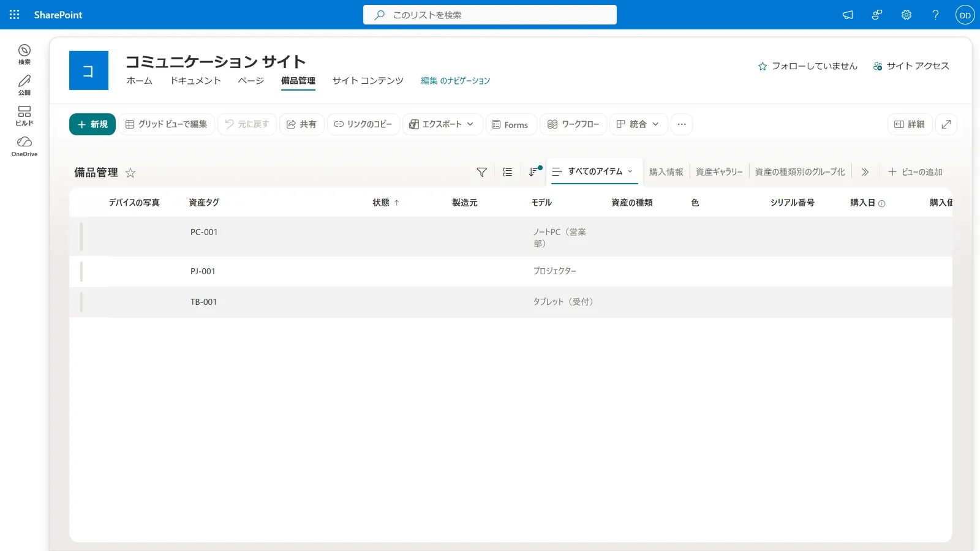
Task: Open the 公開 pencil sidebar icon
Action: (x=24, y=84)
